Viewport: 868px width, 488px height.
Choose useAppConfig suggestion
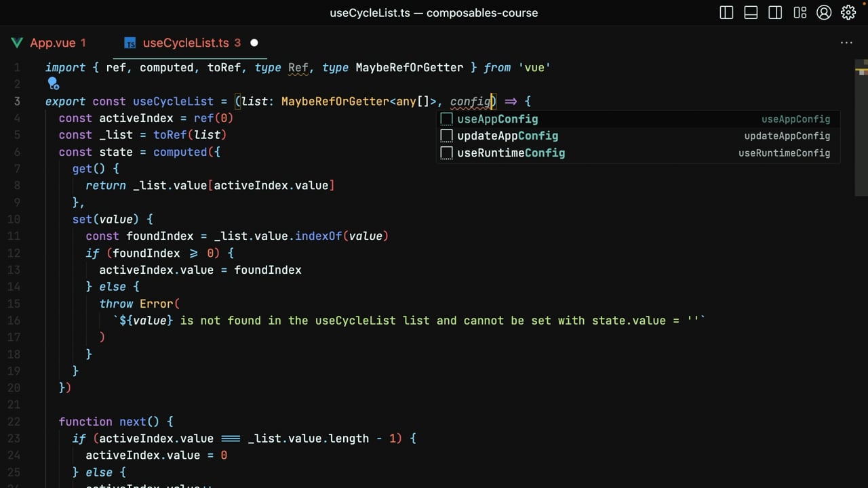click(x=638, y=119)
